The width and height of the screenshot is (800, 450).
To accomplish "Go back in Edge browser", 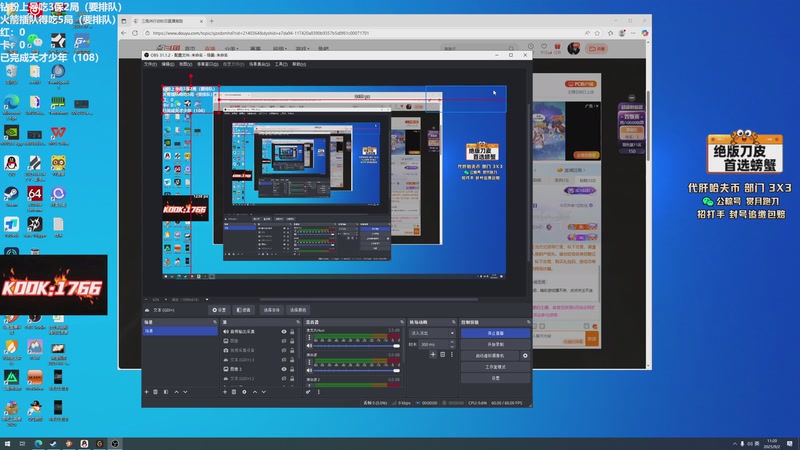I will (123, 33).
